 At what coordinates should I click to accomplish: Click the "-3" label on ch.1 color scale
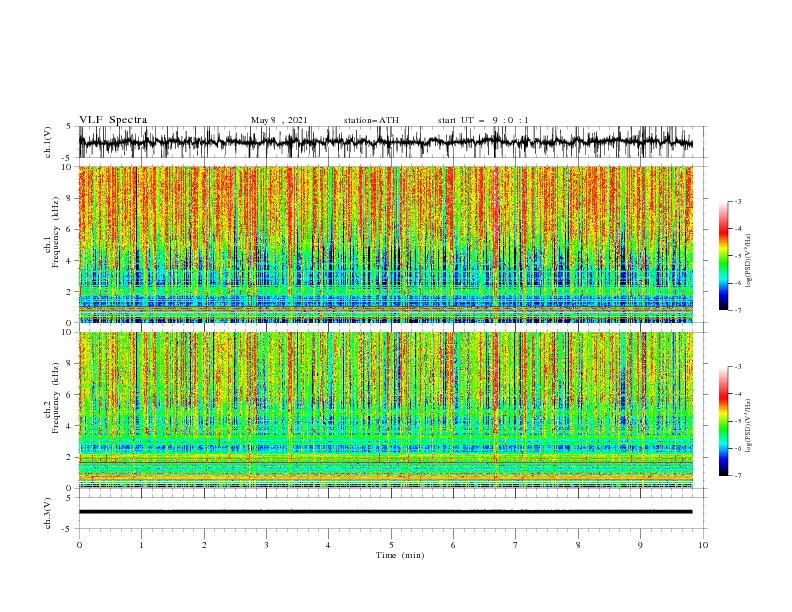738,201
